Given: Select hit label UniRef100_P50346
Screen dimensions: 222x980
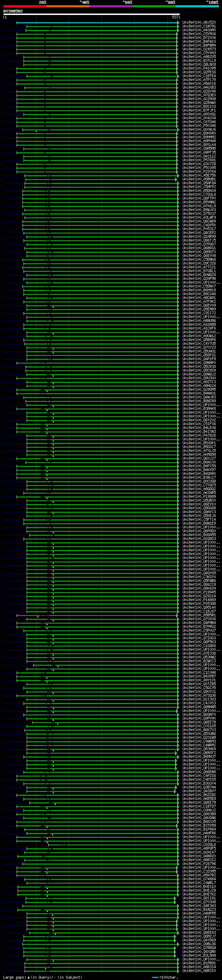Looking at the screenshot, I should pos(199,125).
